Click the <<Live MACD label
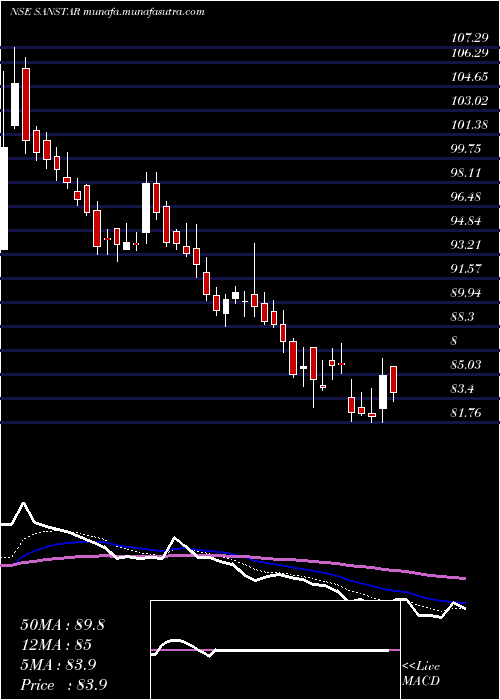500x700 pixels. tap(421, 674)
